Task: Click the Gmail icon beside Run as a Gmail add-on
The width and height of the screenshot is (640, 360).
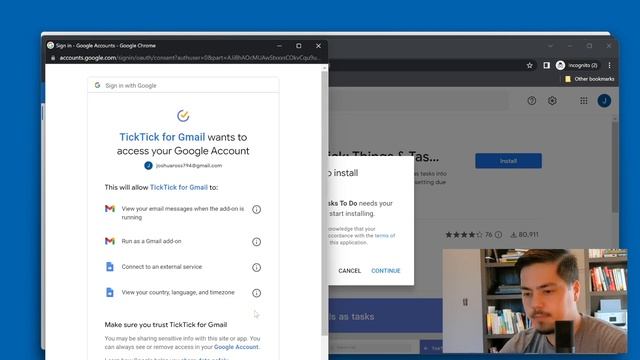Action: click(x=110, y=241)
